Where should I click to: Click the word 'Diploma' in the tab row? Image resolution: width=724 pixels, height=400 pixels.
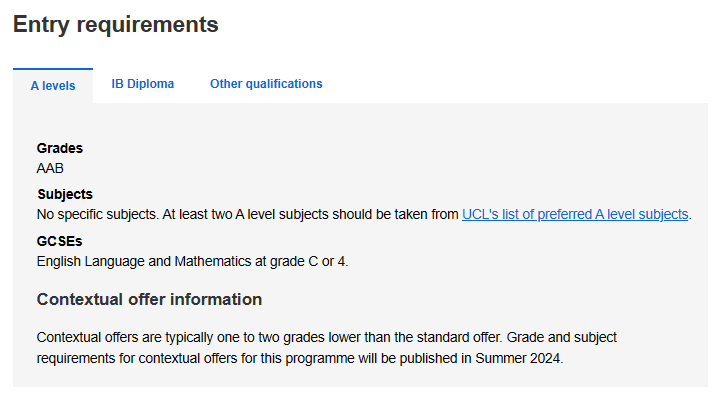tap(151, 84)
